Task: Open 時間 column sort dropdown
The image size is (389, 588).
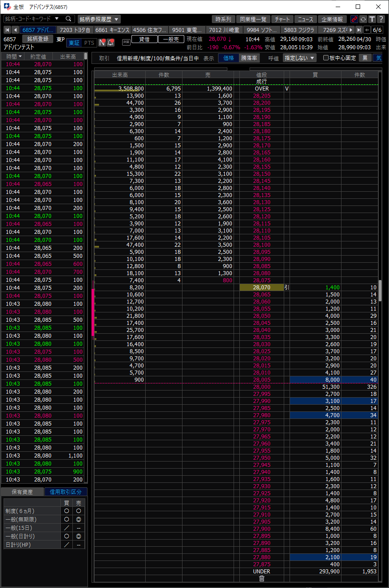Action: (x=20, y=56)
